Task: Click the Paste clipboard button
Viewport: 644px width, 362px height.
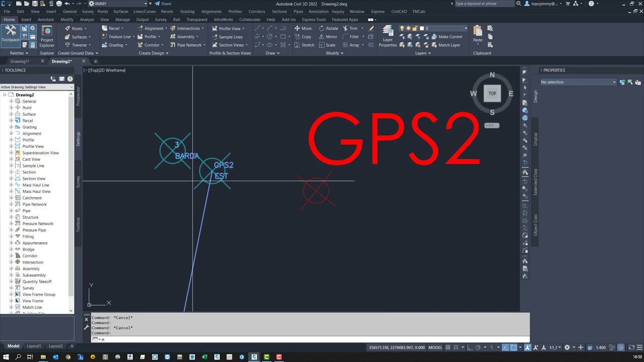Action: [477, 34]
